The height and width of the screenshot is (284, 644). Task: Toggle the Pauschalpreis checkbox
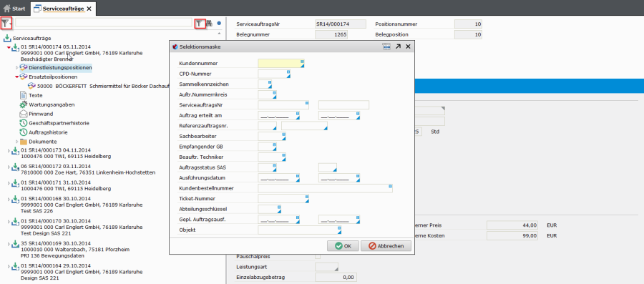tap(318, 257)
